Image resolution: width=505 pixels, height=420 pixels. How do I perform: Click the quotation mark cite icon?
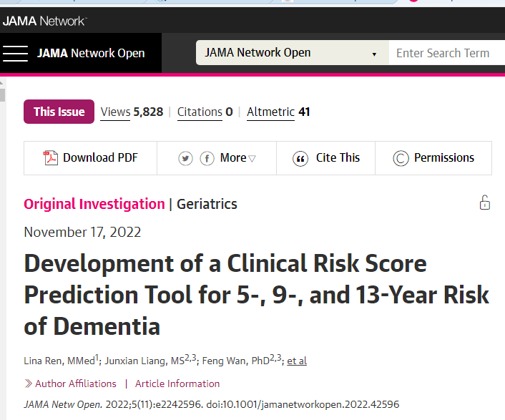tap(301, 158)
